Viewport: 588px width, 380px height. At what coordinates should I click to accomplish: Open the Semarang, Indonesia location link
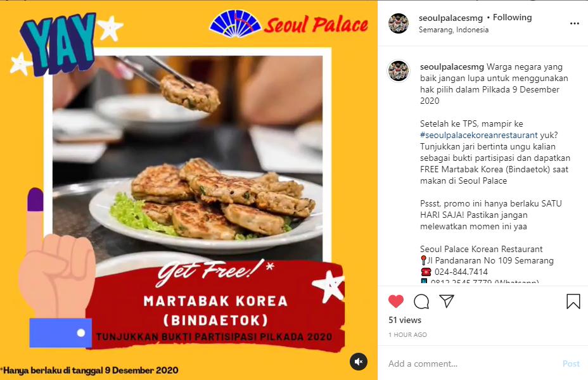point(454,30)
